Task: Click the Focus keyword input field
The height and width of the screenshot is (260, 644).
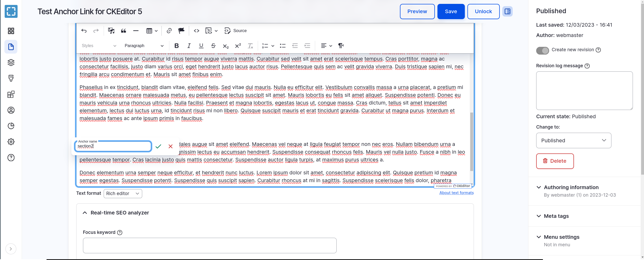Action: click(x=209, y=246)
